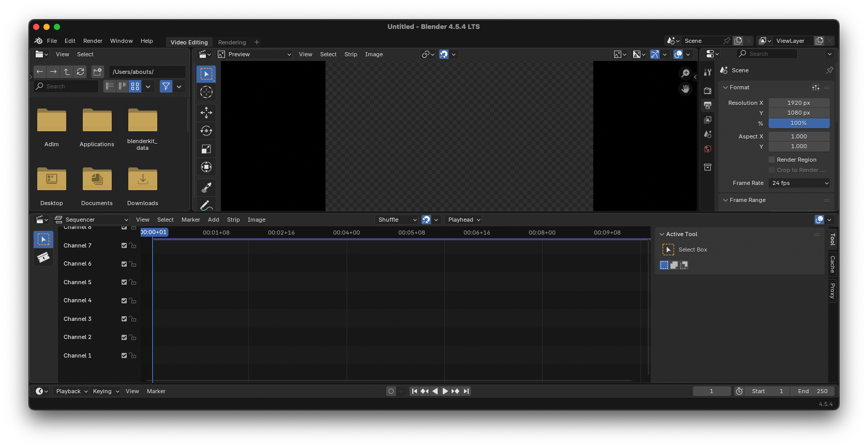Select the Blade tool in sequencer

(x=43, y=257)
